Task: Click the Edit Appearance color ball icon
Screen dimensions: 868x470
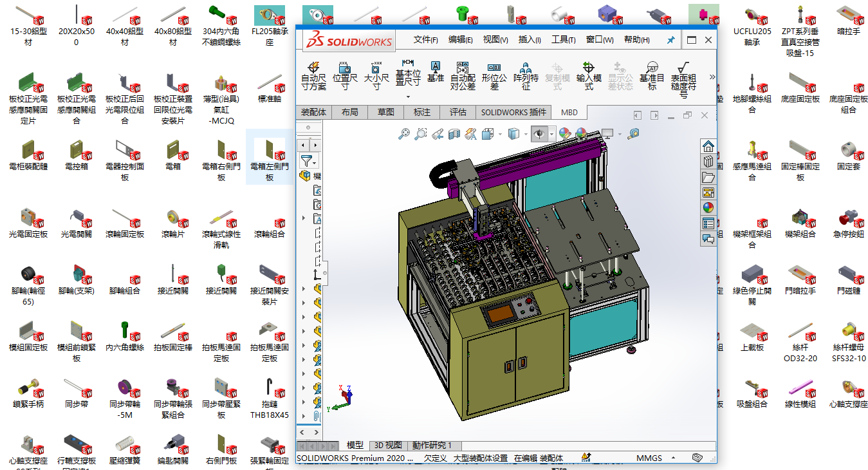Action: (565, 134)
